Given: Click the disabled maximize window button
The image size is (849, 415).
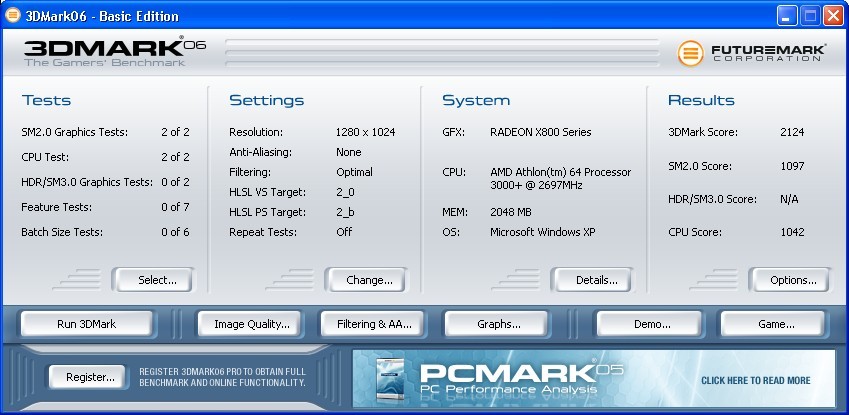Looking at the screenshot, I should click(x=811, y=16).
